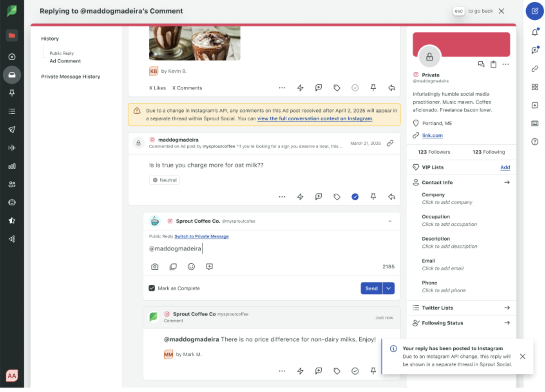The height and width of the screenshot is (392, 545).
Task: Click into the @maddogmadeira reply text field
Action: pos(272,249)
